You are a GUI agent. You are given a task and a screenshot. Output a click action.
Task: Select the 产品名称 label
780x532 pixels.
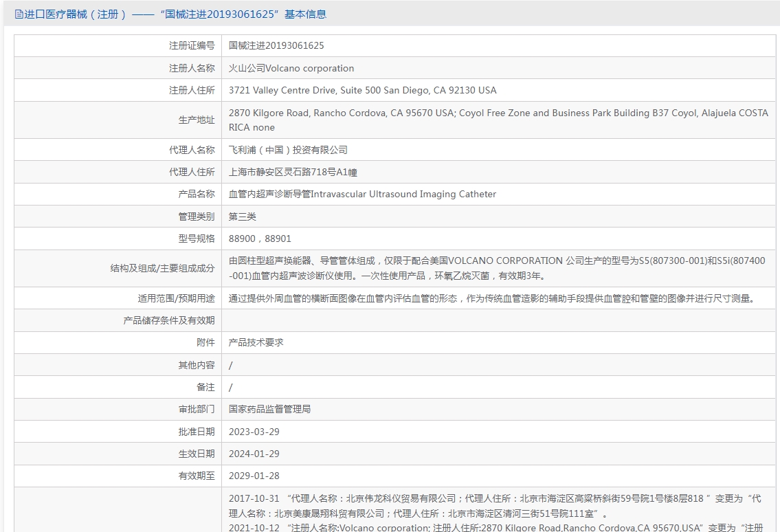pyautogui.click(x=197, y=194)
